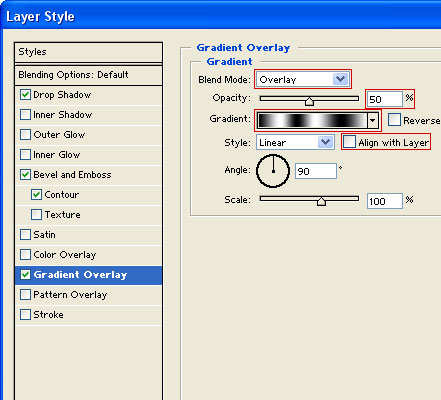Viewport: 441px width, 400px height.
Task: Enable the Reverse checkbox
Action: coord(394,120)
